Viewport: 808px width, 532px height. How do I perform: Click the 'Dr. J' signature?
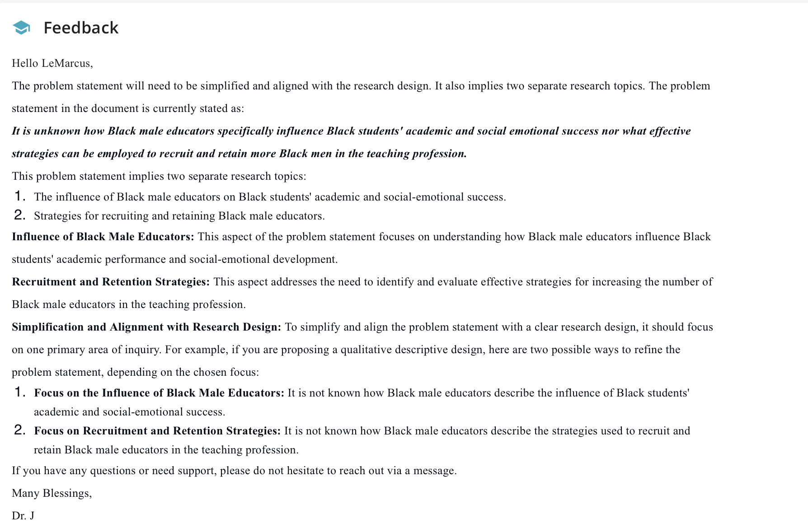[23, 516]
